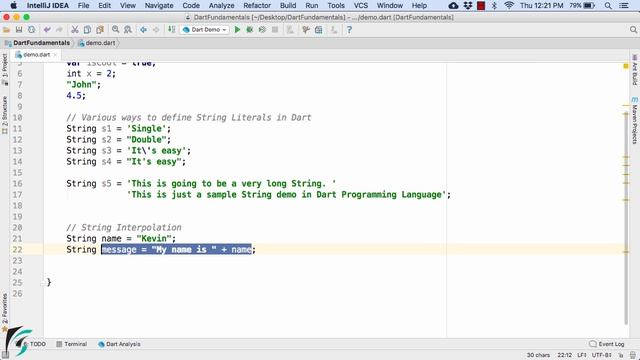Viewport: 640px width, 360px height.
Task: Click the LF line separator indicator
Action: [x=582, y=355]
